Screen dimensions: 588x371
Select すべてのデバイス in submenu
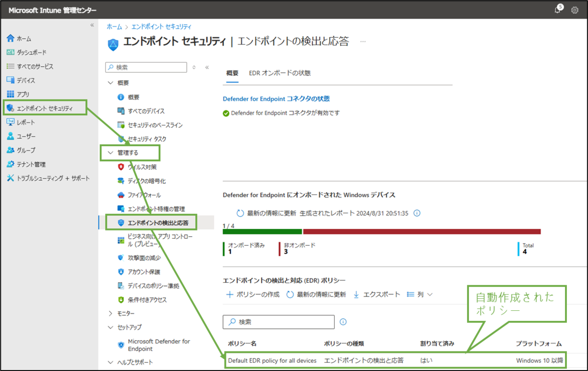point(146,111)
